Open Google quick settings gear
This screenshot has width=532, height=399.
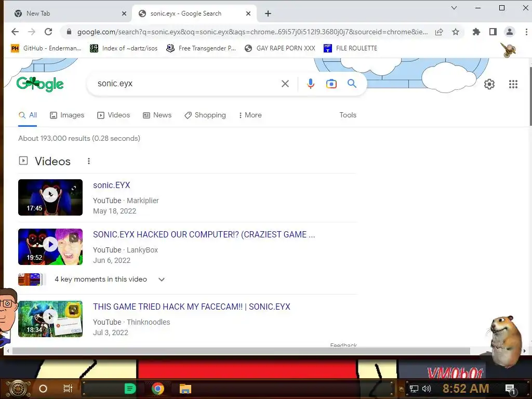tap(489, 84)
